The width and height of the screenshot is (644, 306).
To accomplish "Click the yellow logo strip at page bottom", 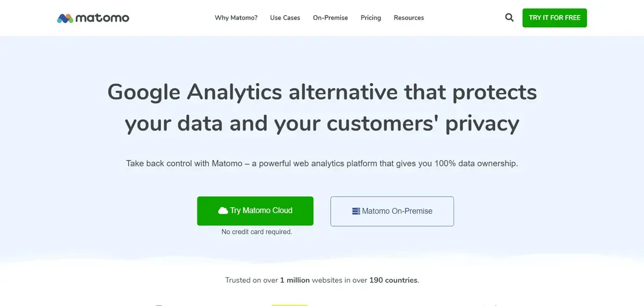I will (x=289, y=304).
